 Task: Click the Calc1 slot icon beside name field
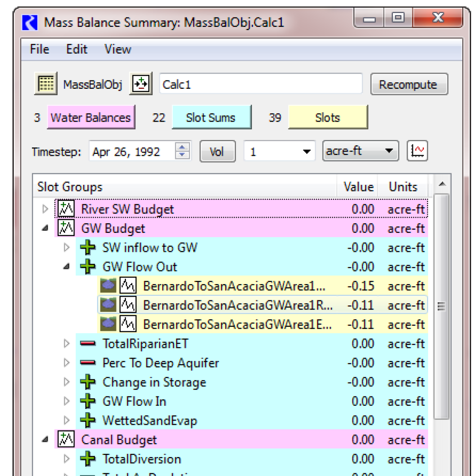pyautogui.click(x=141, y=84)
